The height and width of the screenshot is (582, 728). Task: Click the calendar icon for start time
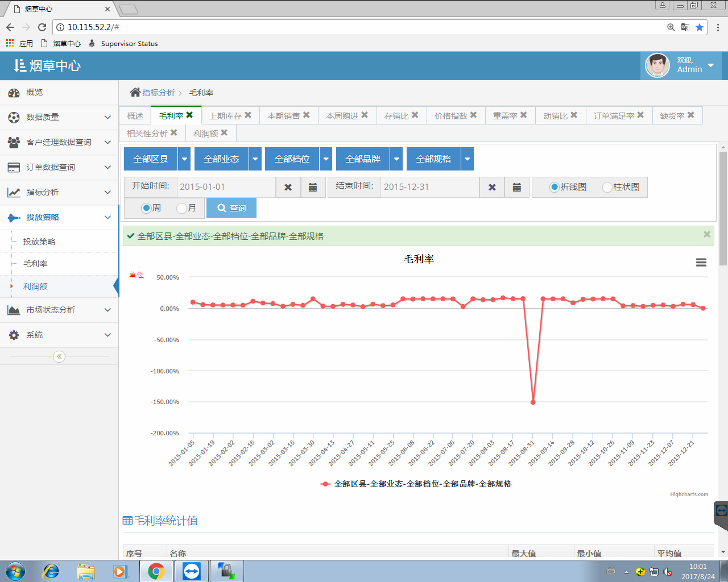[x=313, y=187]
